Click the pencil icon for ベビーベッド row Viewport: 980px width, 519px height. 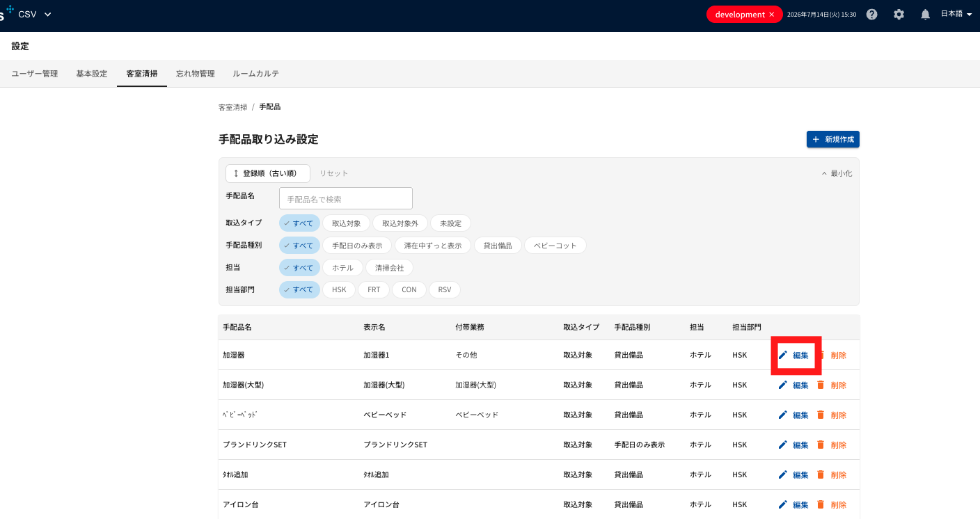[782, 415]
